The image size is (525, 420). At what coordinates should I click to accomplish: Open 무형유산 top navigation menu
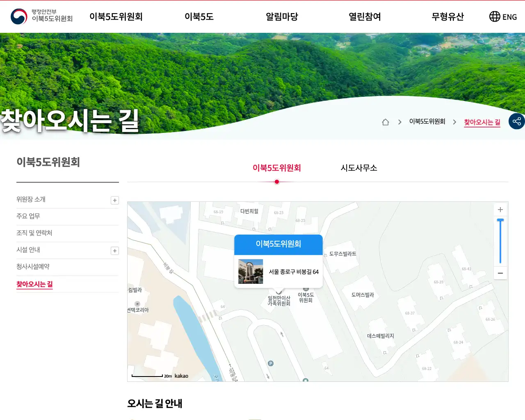click(447, 16)
